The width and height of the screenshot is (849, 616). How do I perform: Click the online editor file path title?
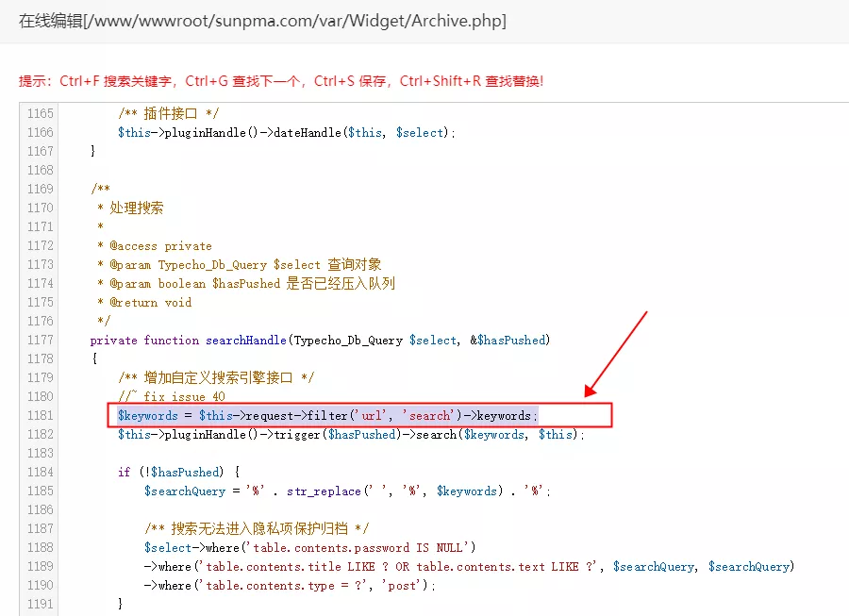point(262,21)
